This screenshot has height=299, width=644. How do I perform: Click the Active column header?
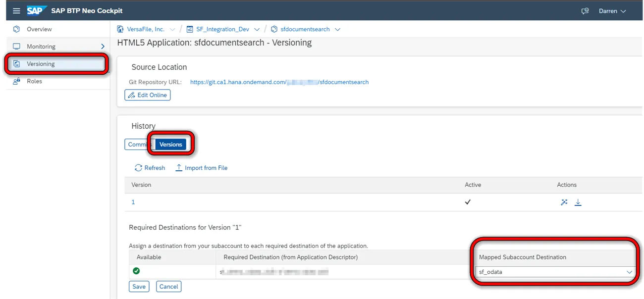click(473, 185)
